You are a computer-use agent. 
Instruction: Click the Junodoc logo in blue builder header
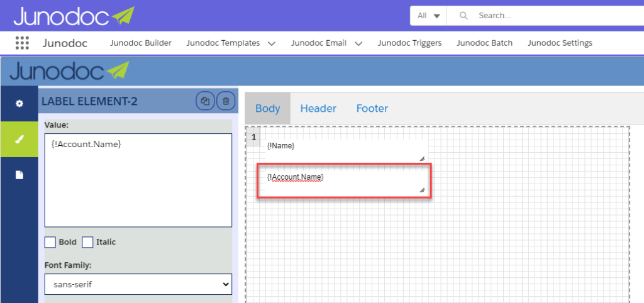point(69,72)
